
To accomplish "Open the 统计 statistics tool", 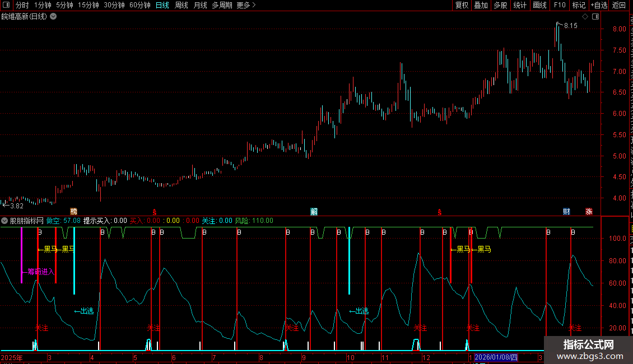I will (520, 5).
